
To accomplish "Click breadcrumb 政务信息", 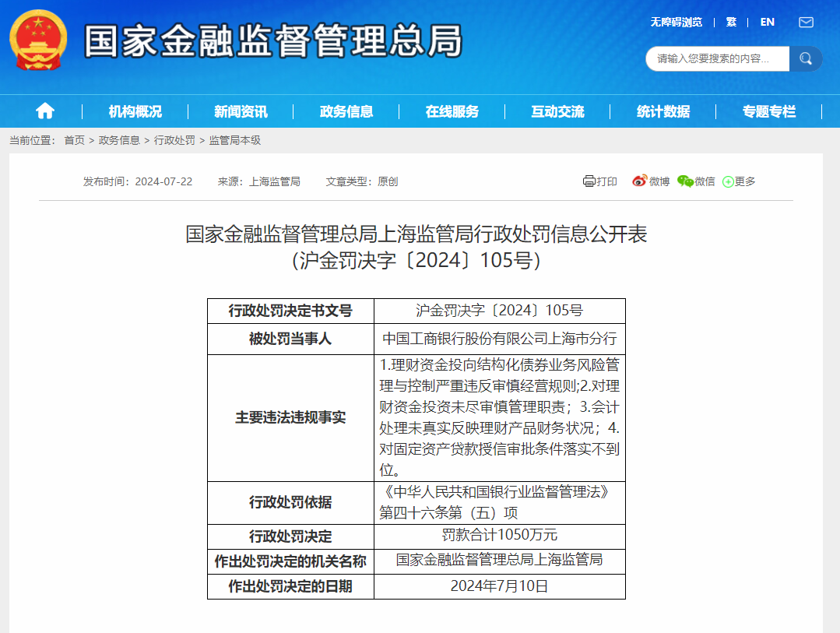I will 119,140.
